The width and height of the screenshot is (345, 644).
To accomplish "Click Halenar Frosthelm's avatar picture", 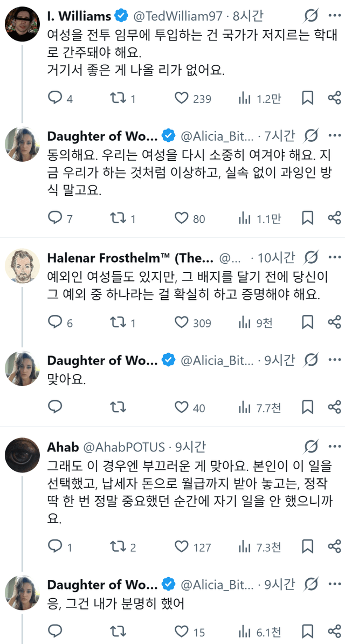I will pos(20,265).
